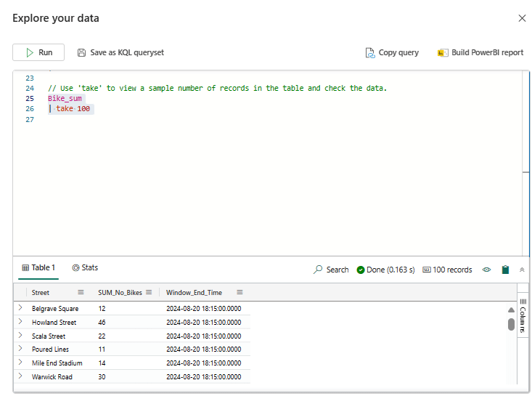This screenshot has width=532, height=396.
Task: Select the Scala Street cell
Action: tap(49, 336)
